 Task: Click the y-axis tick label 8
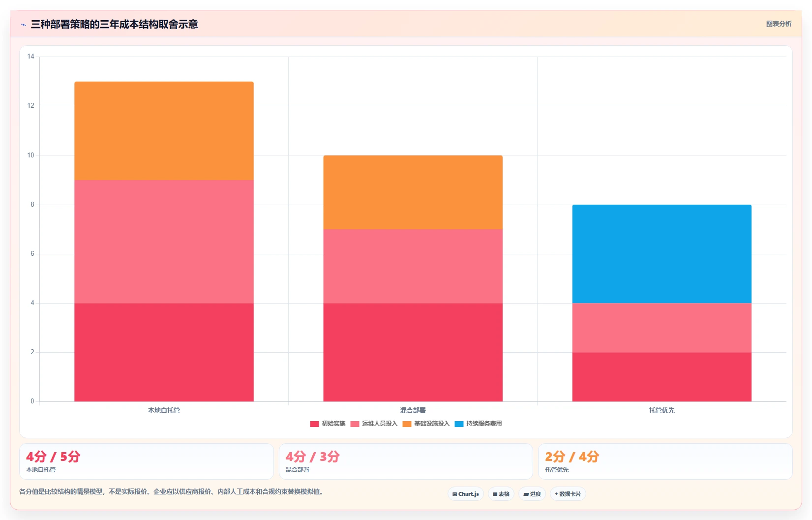pos(32,205)
